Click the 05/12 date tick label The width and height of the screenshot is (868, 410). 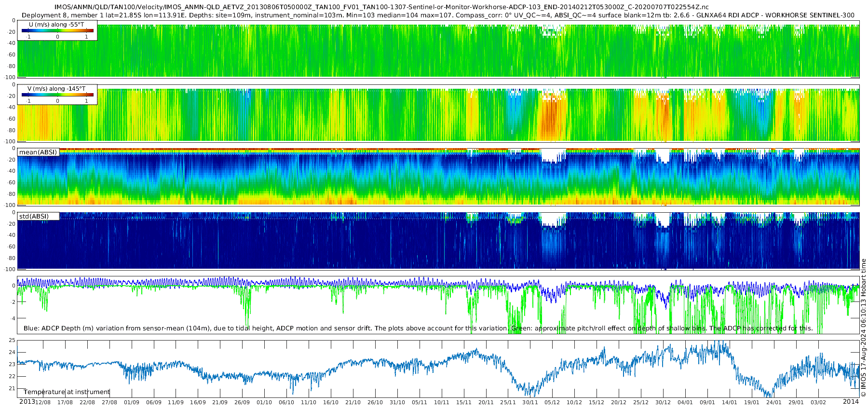coord(552,402)
